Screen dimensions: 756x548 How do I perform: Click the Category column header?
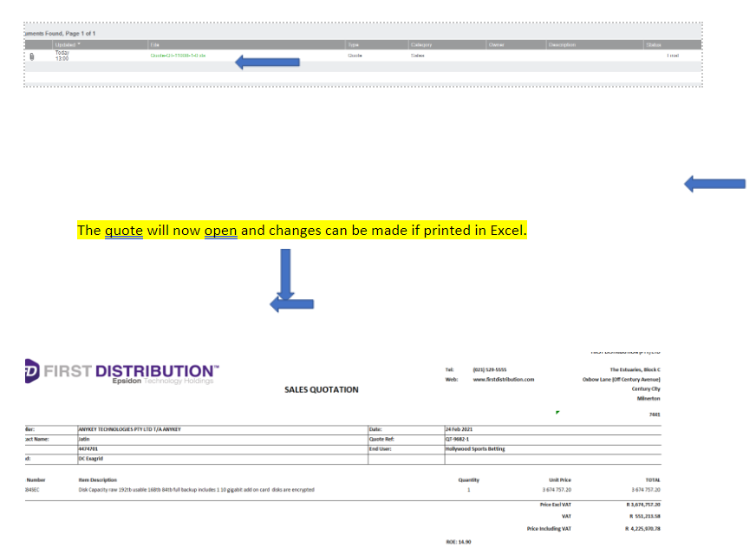421,44
